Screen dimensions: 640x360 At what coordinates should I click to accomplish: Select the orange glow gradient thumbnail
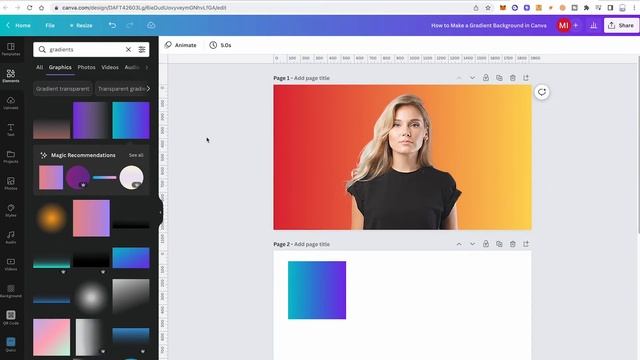(52, 218)
